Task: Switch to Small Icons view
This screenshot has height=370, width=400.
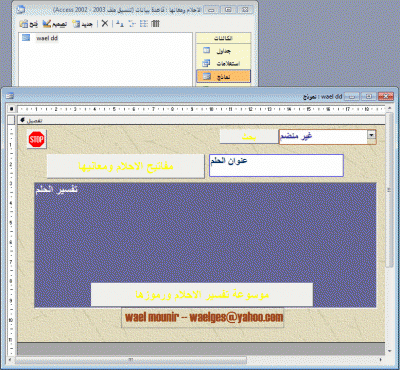Action: [x=132, y=23]
